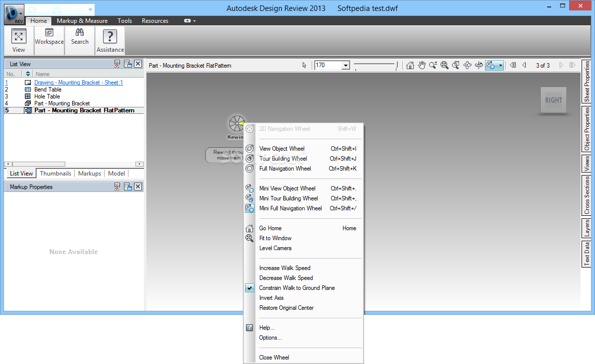
Task: Switch to the Model tab
Action: click(x=116, y=173)
